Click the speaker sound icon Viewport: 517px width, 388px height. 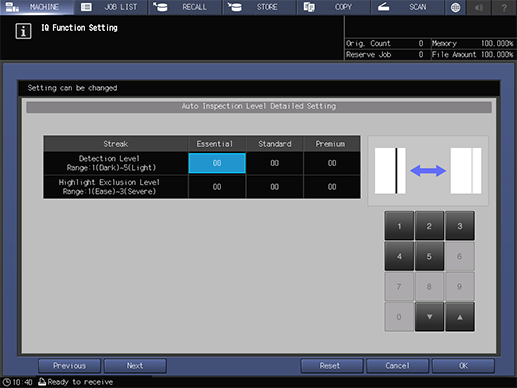click(479, 7)
